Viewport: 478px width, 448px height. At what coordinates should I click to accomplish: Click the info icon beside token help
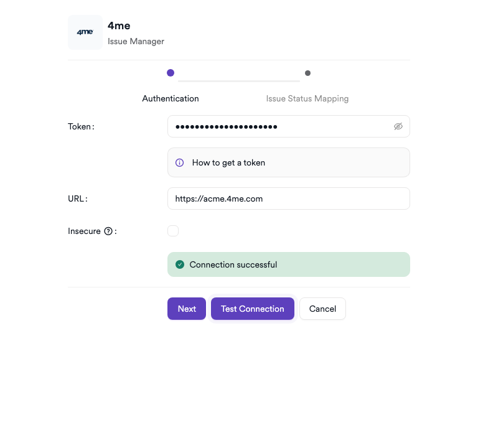pyautogui.click(x=180, y=162)
